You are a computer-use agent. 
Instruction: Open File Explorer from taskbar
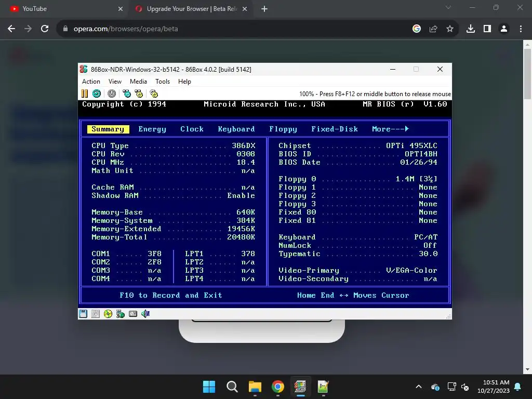tap(255, 387)
